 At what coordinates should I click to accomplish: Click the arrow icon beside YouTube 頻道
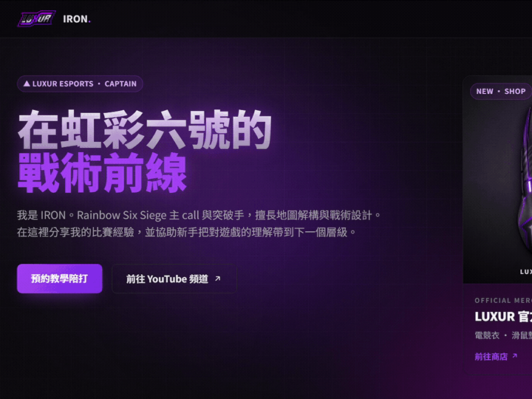pyautogui.click(x=218, y=279)
